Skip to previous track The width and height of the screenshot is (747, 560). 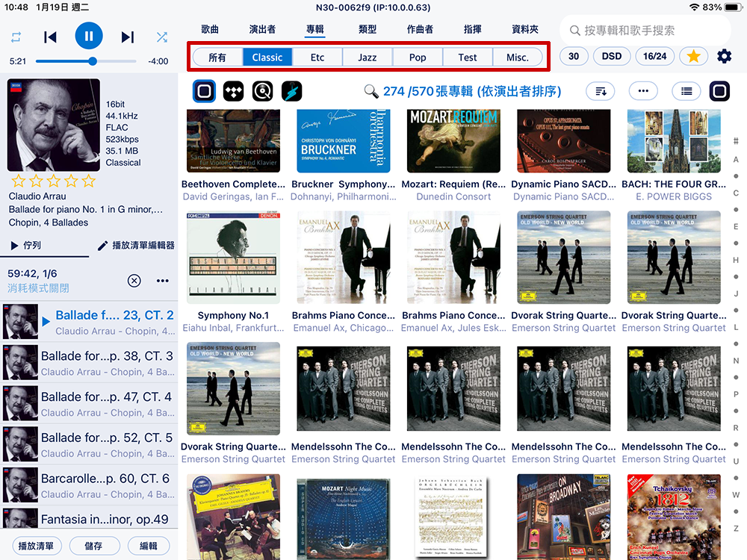point(50,37)
